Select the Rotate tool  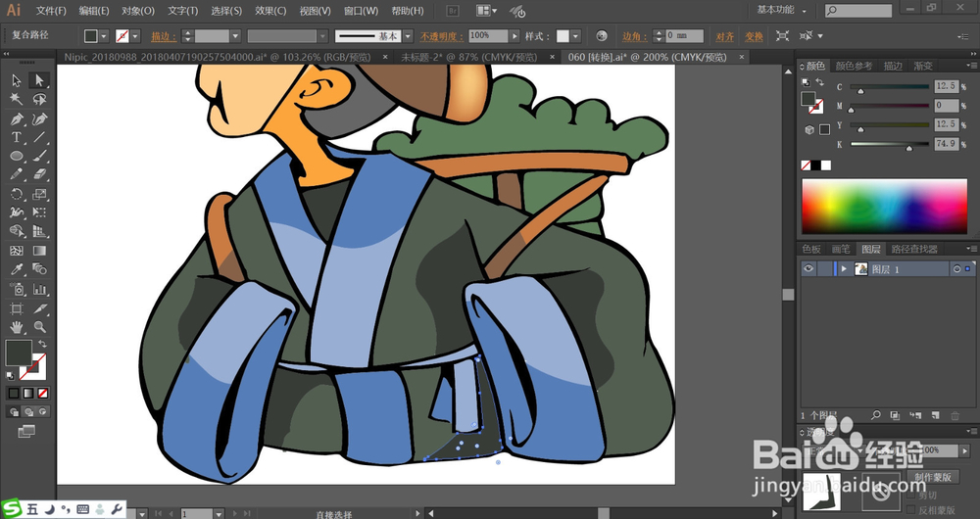[17, 194]
